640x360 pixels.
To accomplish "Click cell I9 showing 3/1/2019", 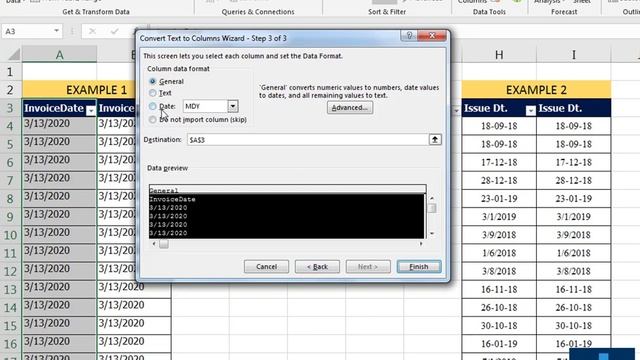I will coord(574,217).
